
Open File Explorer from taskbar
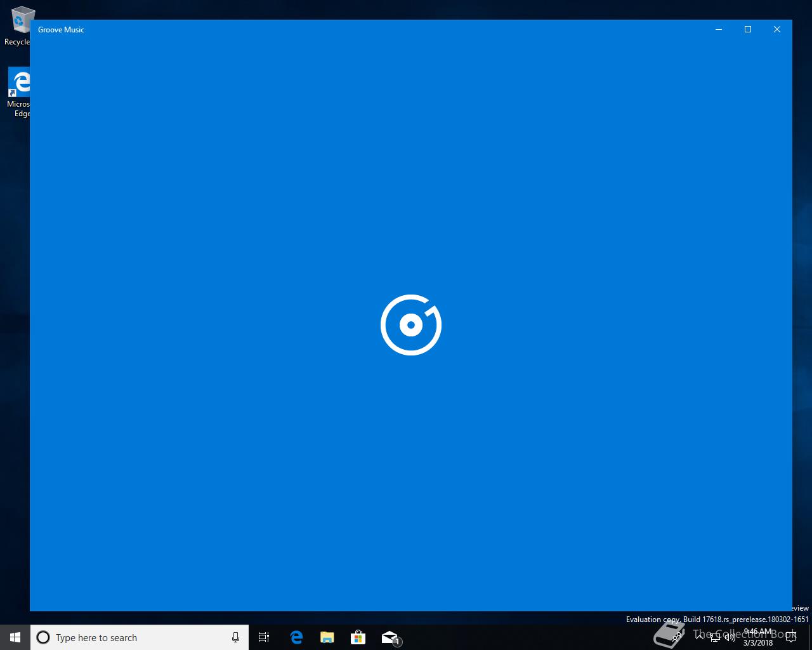[x=327, y=637]
